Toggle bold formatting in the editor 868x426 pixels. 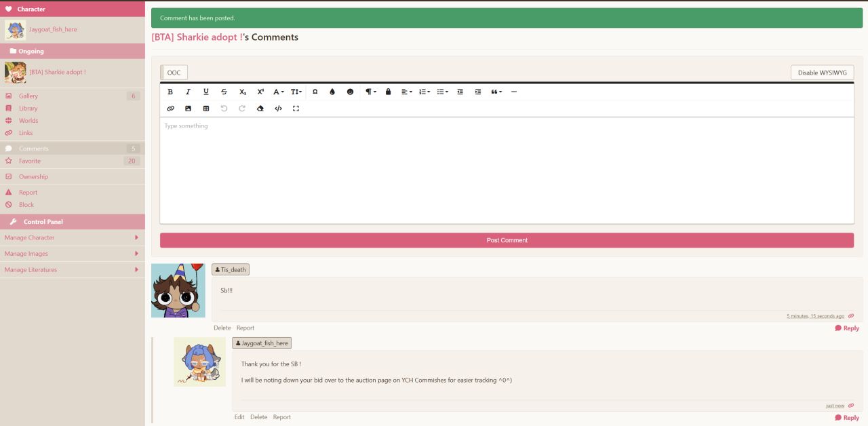point(170,92)
